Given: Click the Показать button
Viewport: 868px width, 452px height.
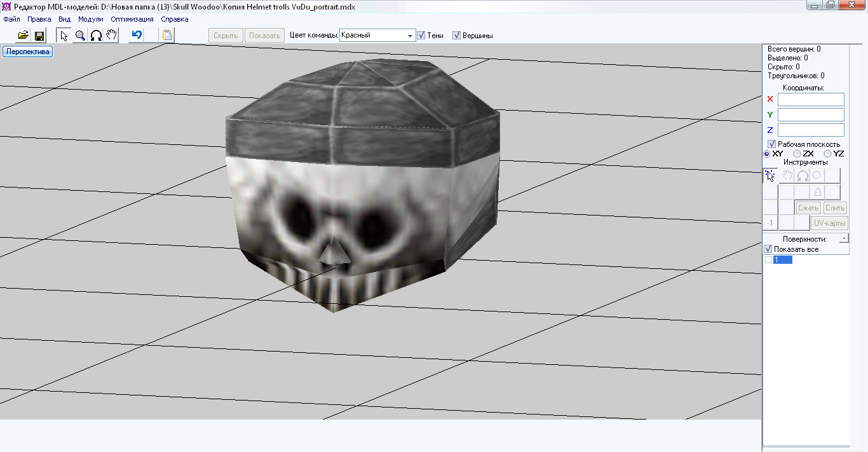Looking at the screenshot, I should (x=265, y=36).
